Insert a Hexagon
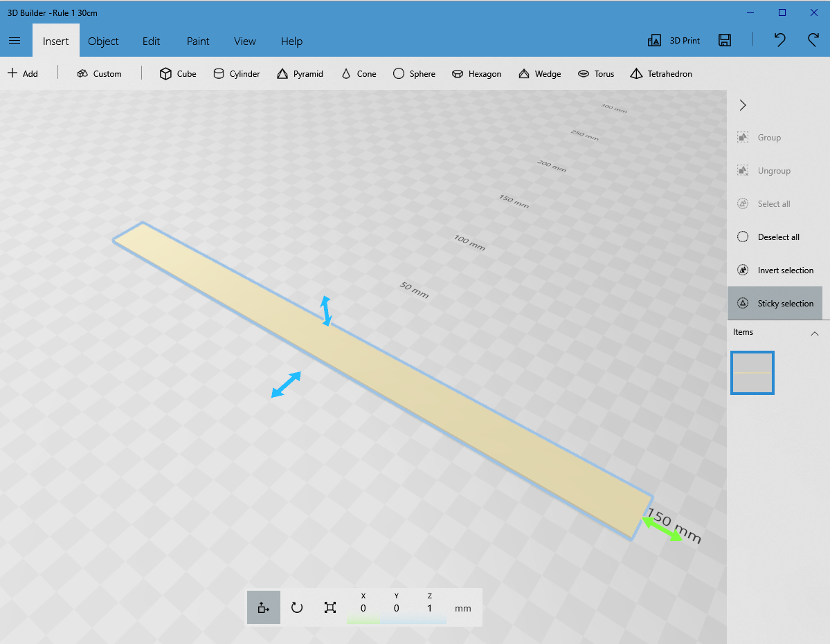The width and height of the screenshot is (830, 644). (476, 73)
